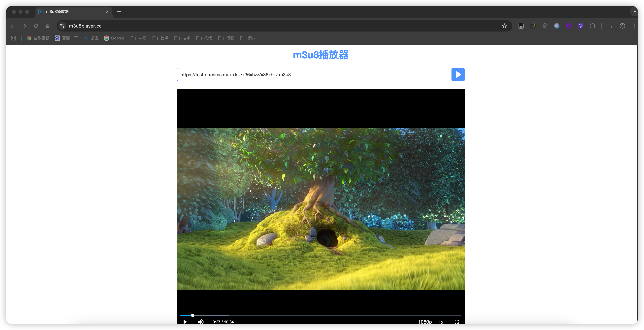Expand the 素材 bookmark folder
The width and height of the screenshot is (644, 330).
(248, 38)
